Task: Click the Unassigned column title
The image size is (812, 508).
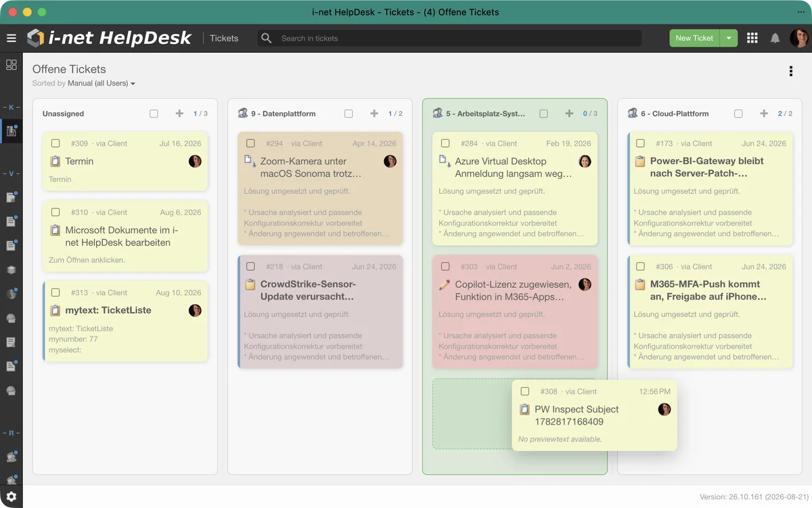Action: pyautogui.click(x=63, y=114)
